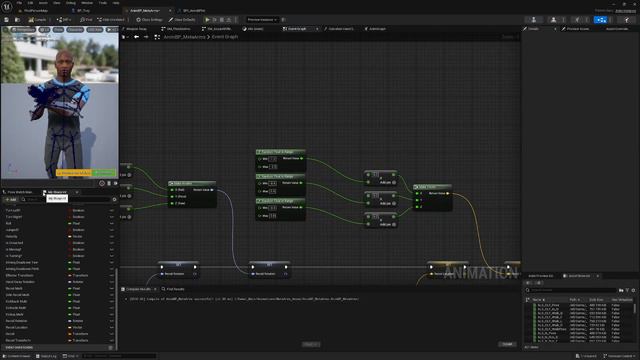The image size is (640, 360).
Task: Compile the animation blueprint
Action: tap(38, 20)
